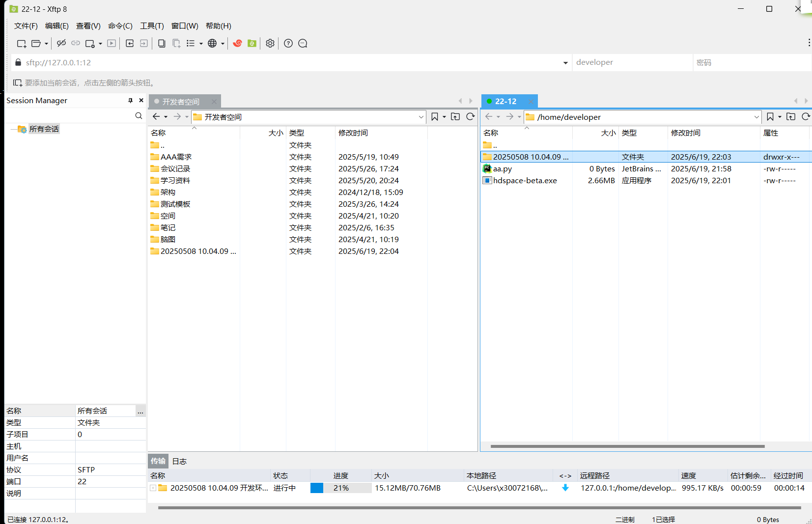The image size is (812, 524).
Task: Open the session properties icon in toolbar
Action: point(90,43)
